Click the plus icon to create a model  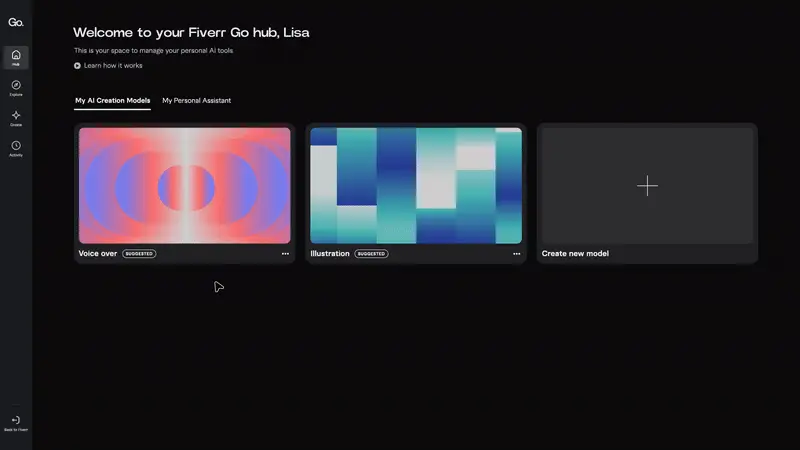coord(647,186)
